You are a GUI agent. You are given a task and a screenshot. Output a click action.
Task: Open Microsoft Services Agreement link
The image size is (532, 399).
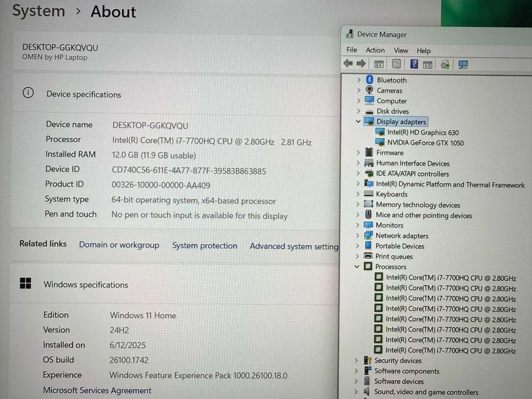(97, 390)
